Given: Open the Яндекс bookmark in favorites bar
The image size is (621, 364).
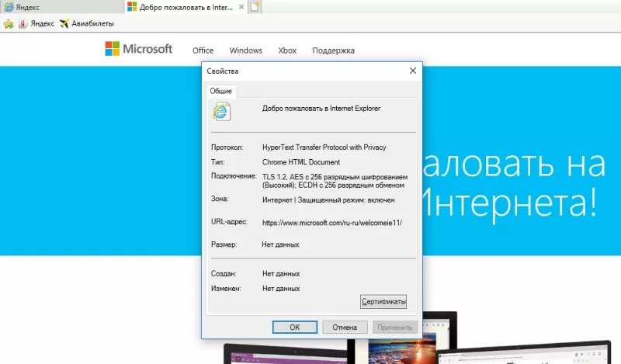Looking at the screenshot, I should tap(36, 24).
